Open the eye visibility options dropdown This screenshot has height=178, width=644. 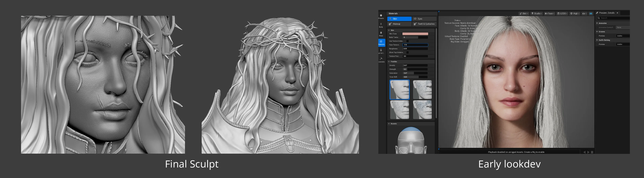[x=584, y=13]
